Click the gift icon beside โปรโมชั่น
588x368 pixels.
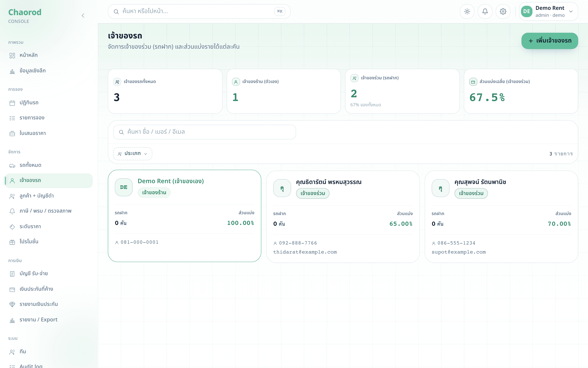tap(12, 242)
